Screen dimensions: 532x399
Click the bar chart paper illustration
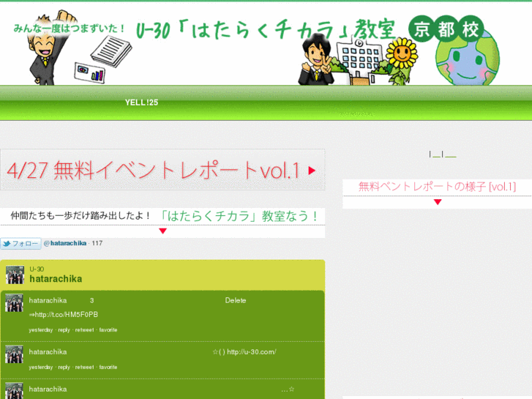tap(90, 73)
